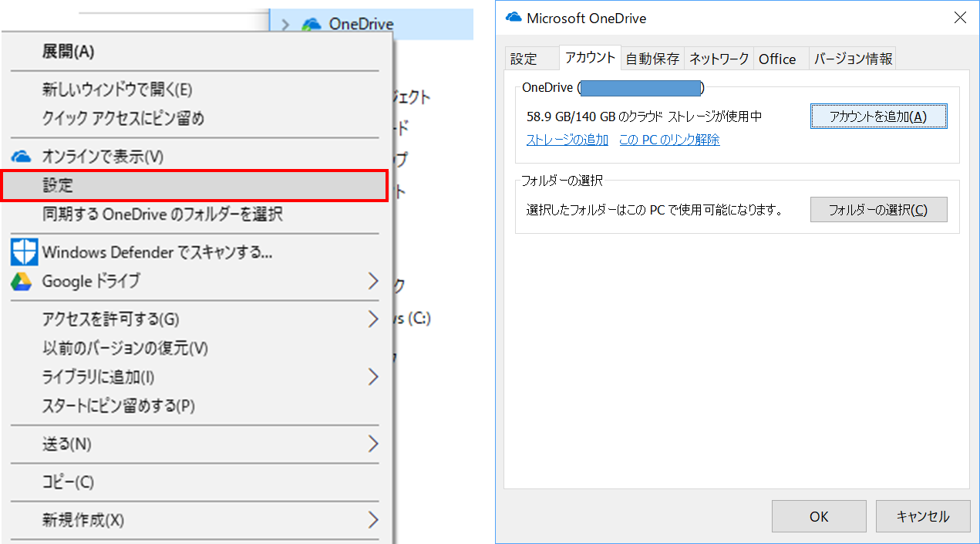Open the 自動保存 tab
The height and width of the screenshot is (544, 980).
[652, 59]
